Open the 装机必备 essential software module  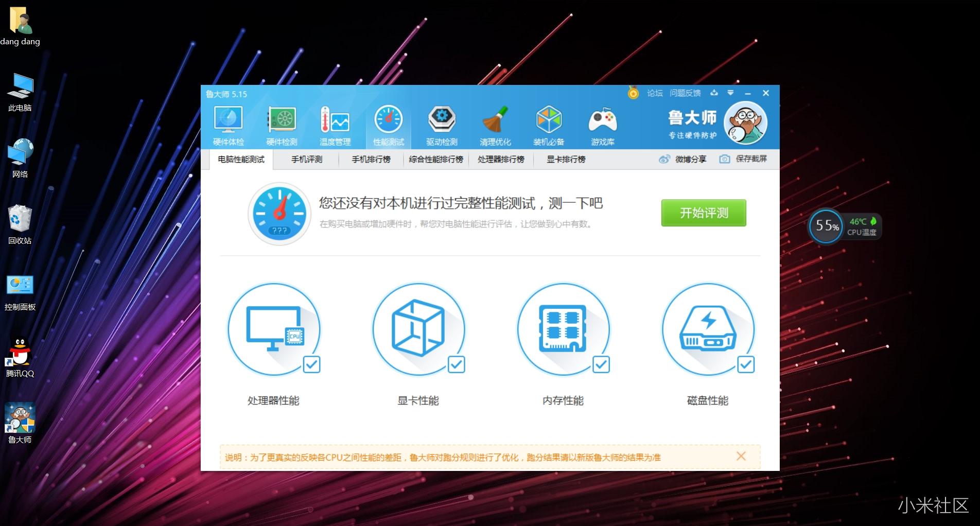(x=549, y=124)
